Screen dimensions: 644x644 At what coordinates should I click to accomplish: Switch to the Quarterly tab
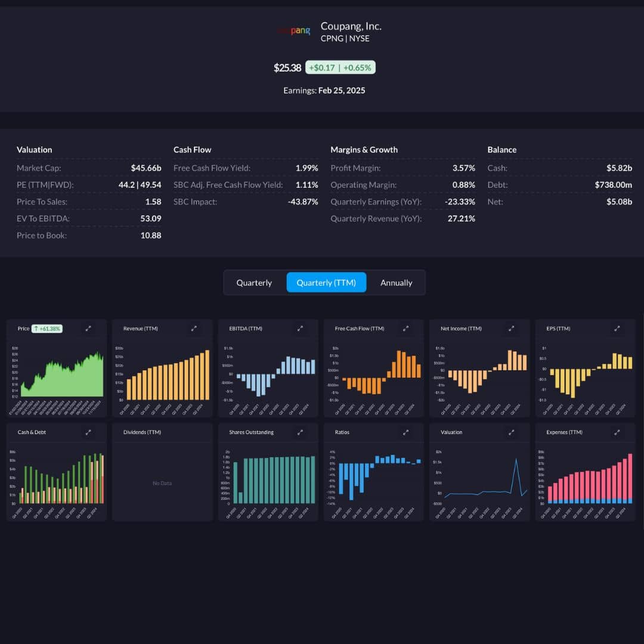[x=254, y=283]
